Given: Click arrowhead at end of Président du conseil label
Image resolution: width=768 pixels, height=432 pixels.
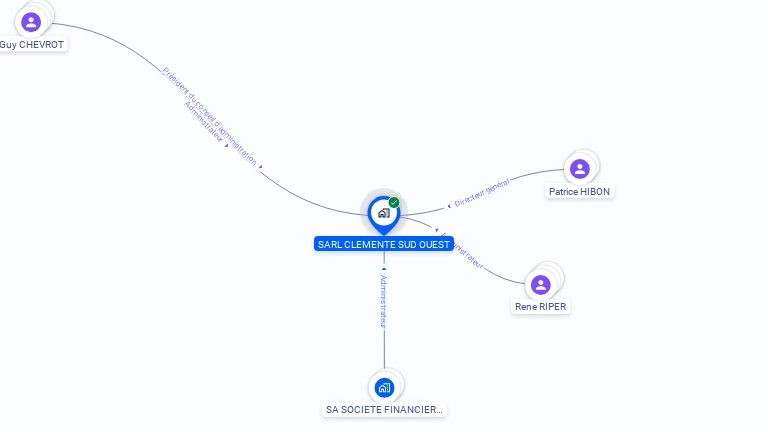Looking at the screenshot, I should pyautogui.click(x=261, y=167).
